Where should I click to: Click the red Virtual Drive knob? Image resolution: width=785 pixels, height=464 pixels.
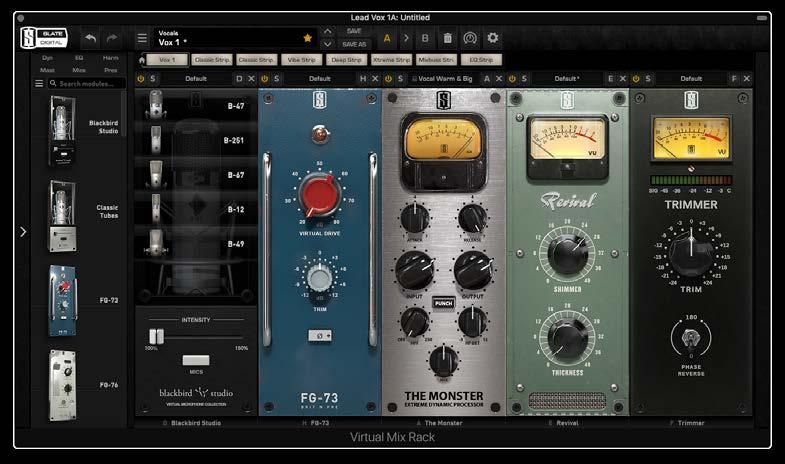click(x=319, y=194)
